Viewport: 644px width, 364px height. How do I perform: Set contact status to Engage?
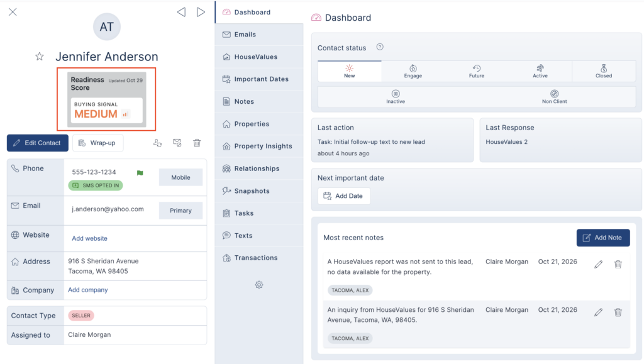pos(413,71)
